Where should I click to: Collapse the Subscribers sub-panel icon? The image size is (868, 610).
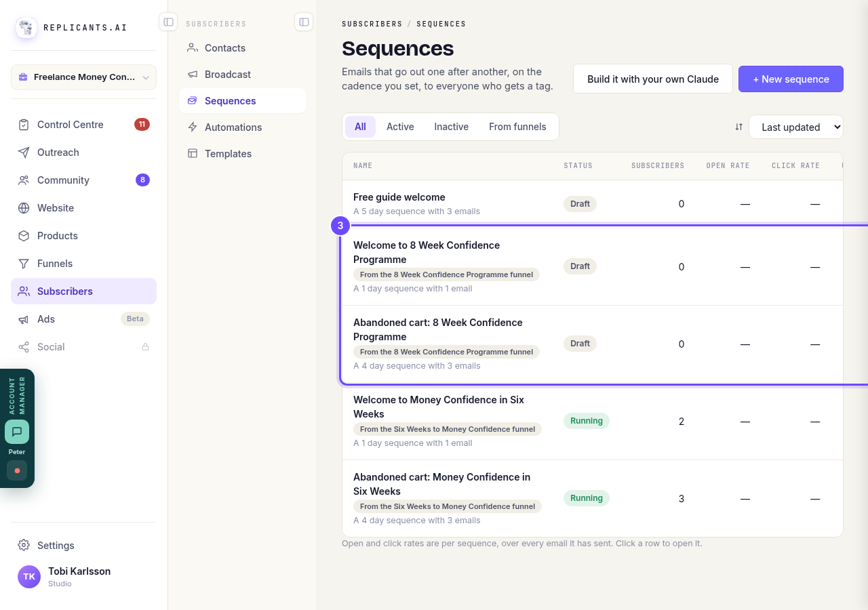point(304,22)
